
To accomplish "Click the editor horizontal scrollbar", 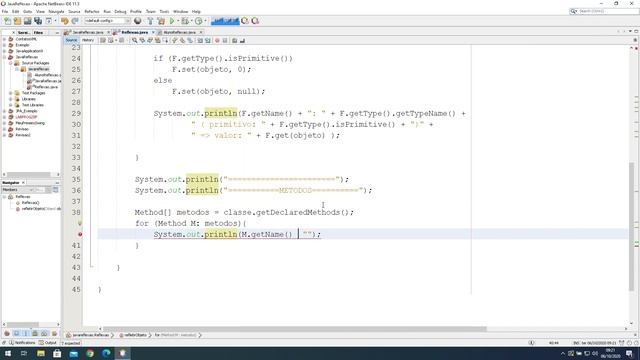I will click(x=294, y=329).
